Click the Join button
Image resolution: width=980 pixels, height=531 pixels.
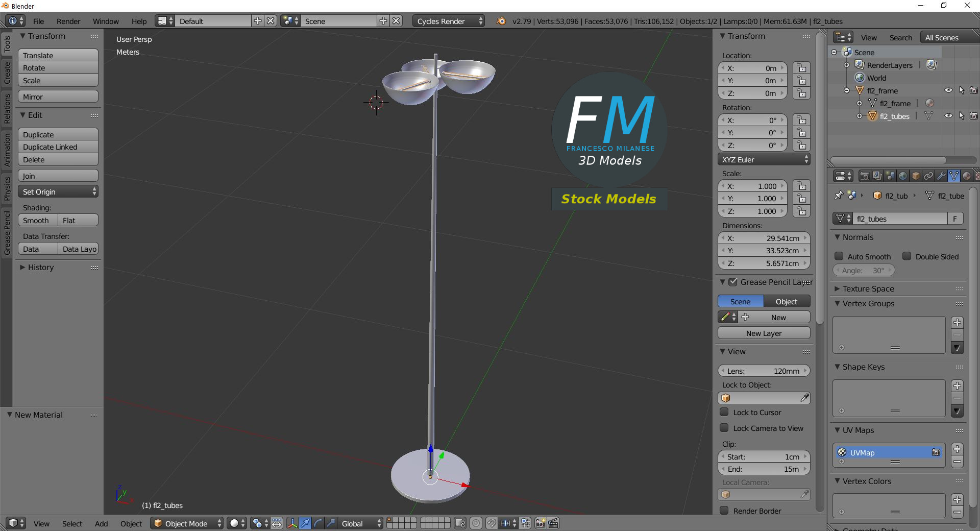58,176
